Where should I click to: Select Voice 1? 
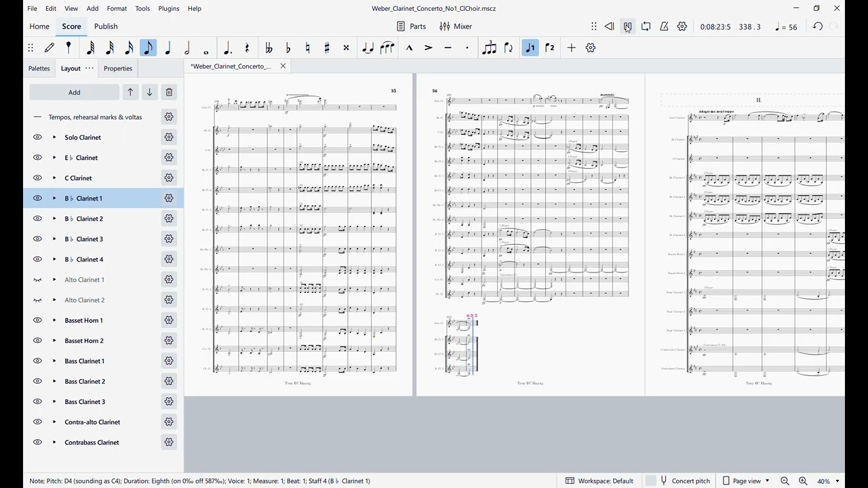point(530,47)
